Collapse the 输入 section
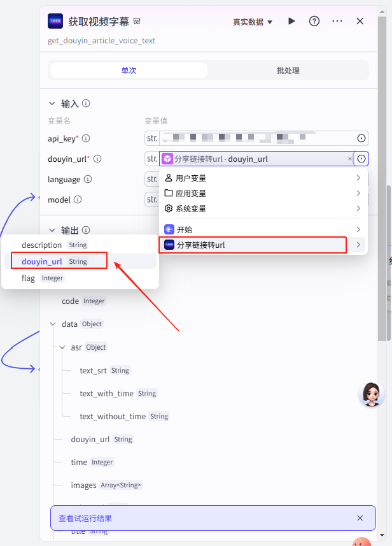 52,103
